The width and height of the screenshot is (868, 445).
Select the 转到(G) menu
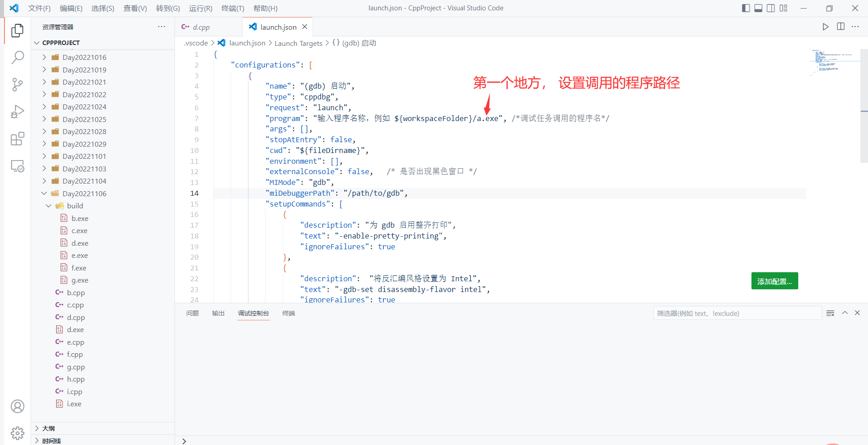click(x=168, y=8)
